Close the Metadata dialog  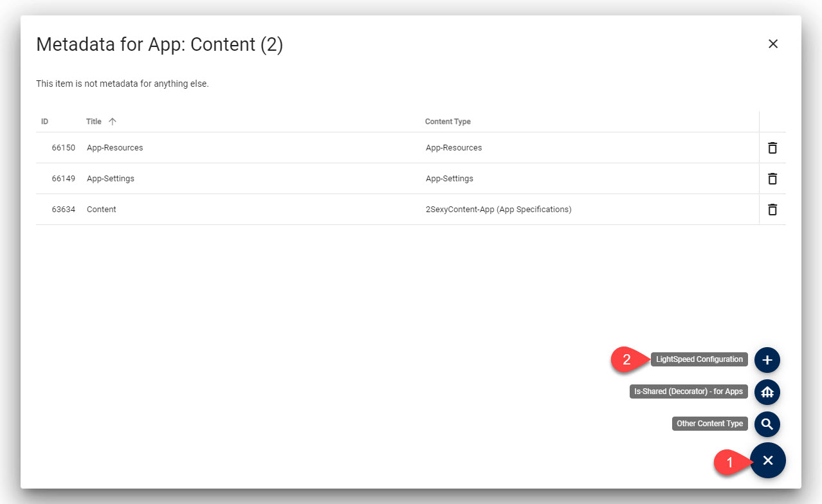tap(773, 44)
